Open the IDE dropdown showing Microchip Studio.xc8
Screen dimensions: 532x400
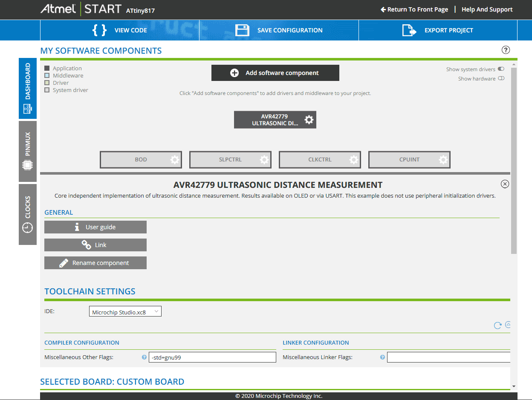click(125, 312)
